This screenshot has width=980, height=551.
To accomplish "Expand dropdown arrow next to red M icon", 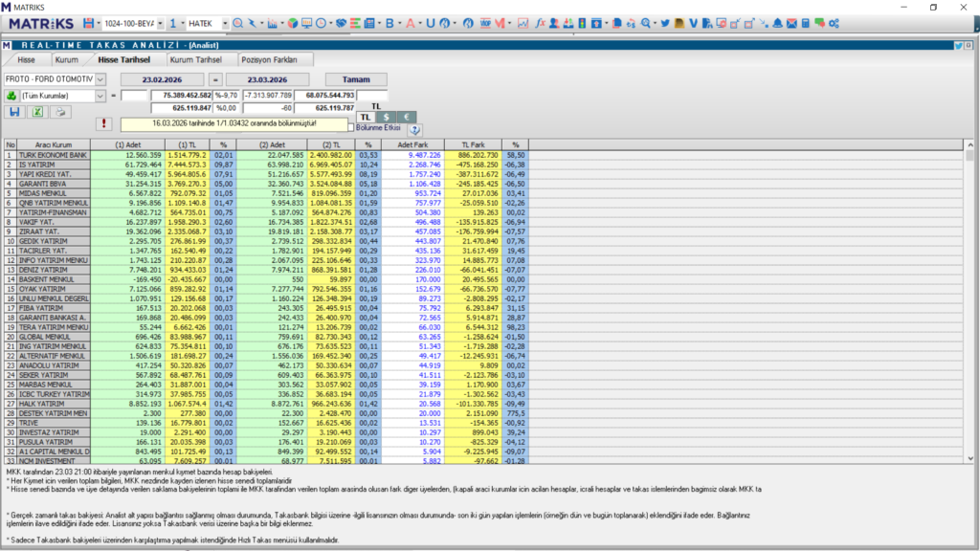I will coord(509,23).
